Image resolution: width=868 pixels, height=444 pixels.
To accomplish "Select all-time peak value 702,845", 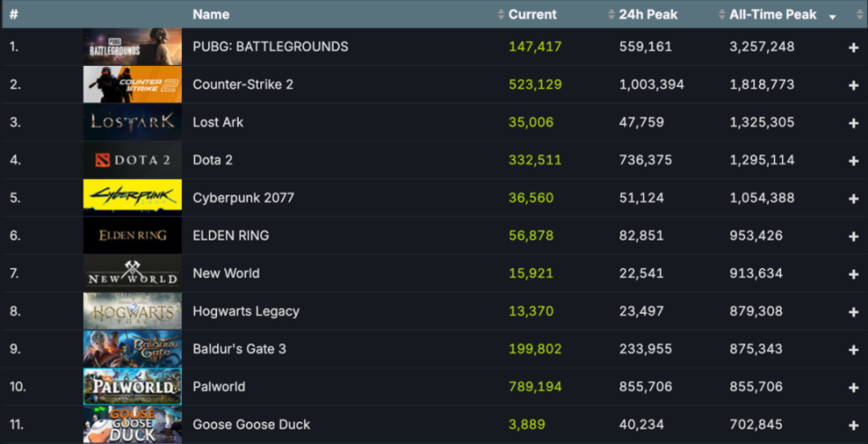I will point(756,425).
